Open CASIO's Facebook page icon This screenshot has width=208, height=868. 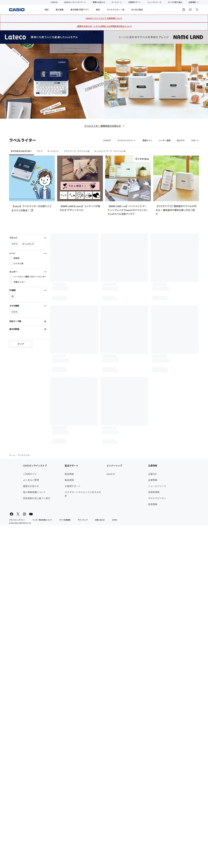click(12, 514)
